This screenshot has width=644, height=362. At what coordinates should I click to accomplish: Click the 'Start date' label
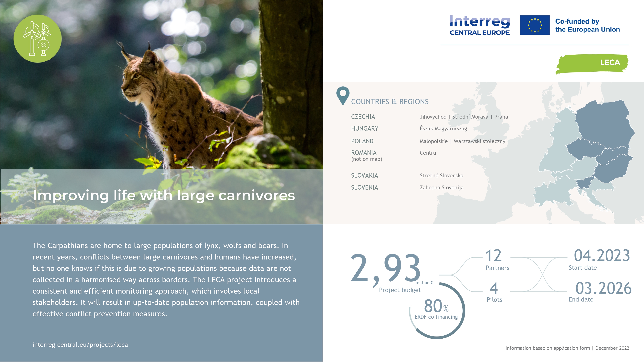click(x=583, y=268)
